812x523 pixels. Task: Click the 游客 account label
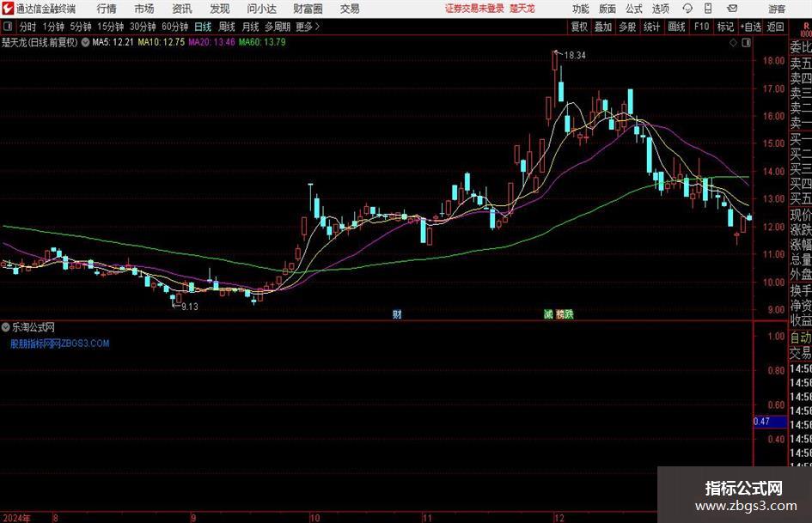click(x=776, y=9)
